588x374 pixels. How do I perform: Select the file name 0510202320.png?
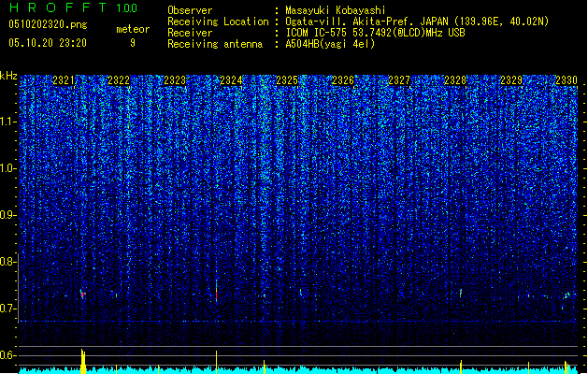pos(48,24)
